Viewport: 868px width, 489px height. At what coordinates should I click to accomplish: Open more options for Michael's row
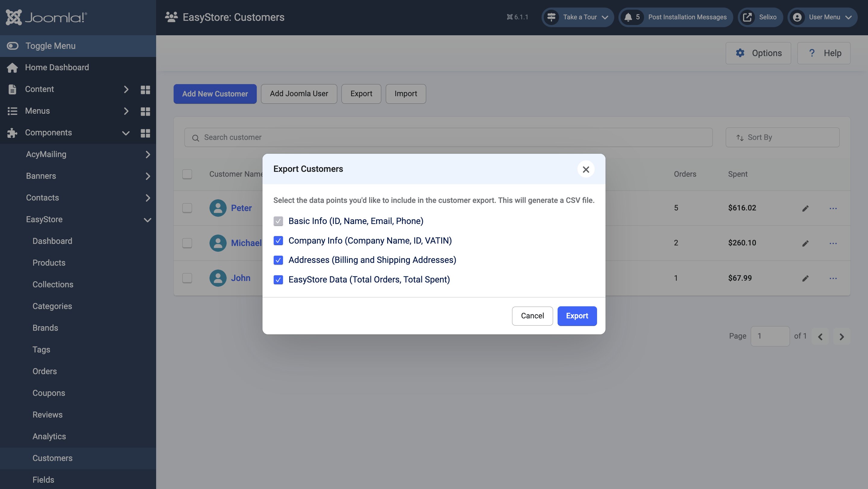(x=833, y=243)
